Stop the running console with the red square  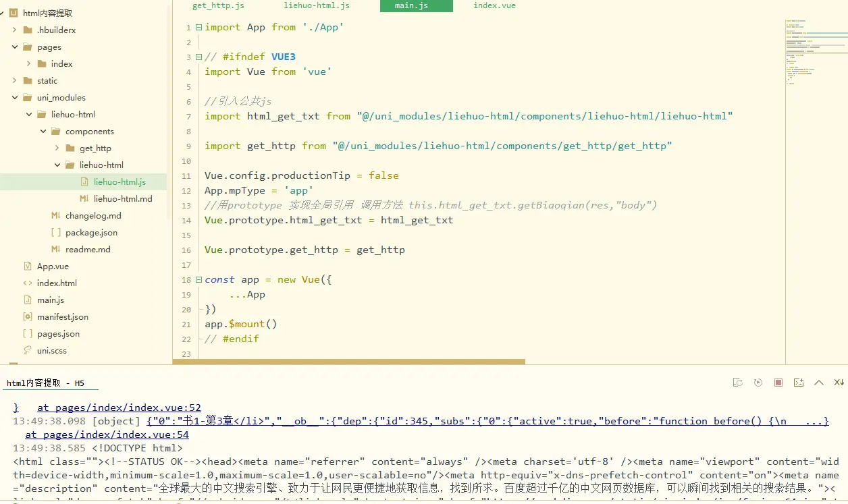coord(778,383)
